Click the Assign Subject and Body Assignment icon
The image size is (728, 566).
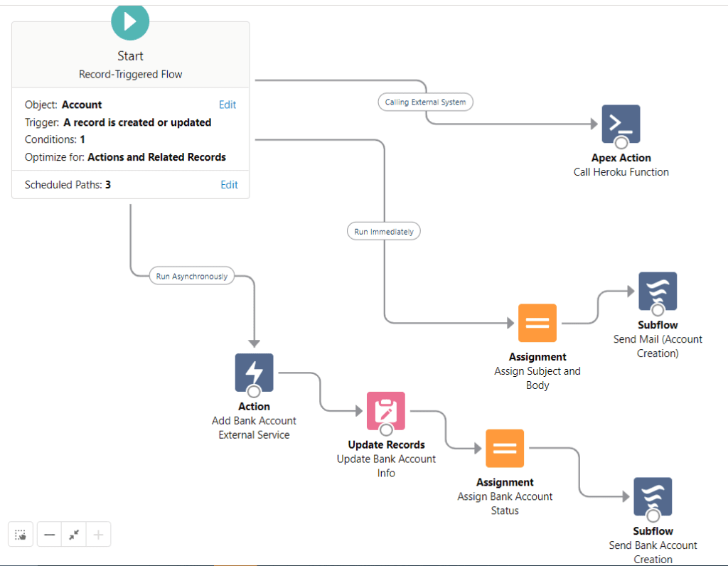[537, 323]
